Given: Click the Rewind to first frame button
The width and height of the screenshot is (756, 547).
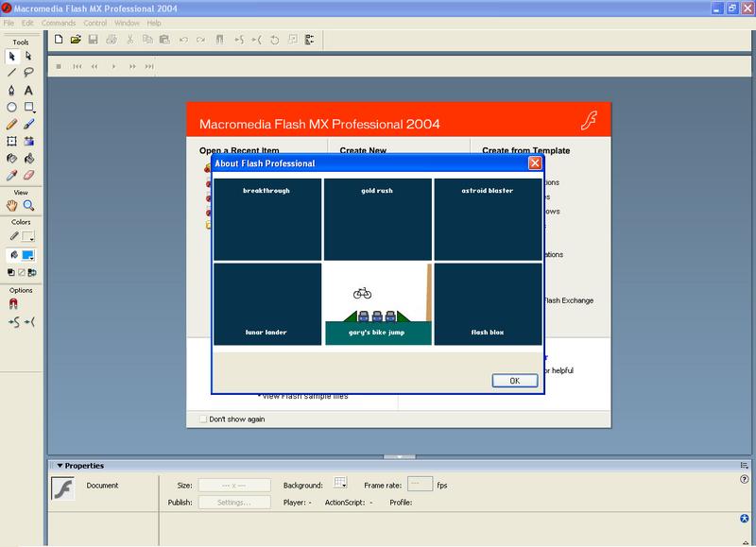Looking at the screenshot, I should tap(77, 66).
